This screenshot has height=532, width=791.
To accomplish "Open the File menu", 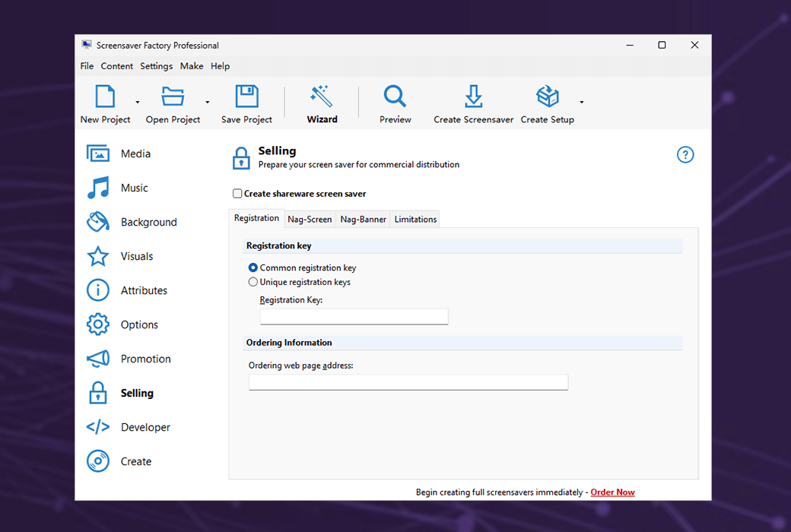I will point(87,66).
